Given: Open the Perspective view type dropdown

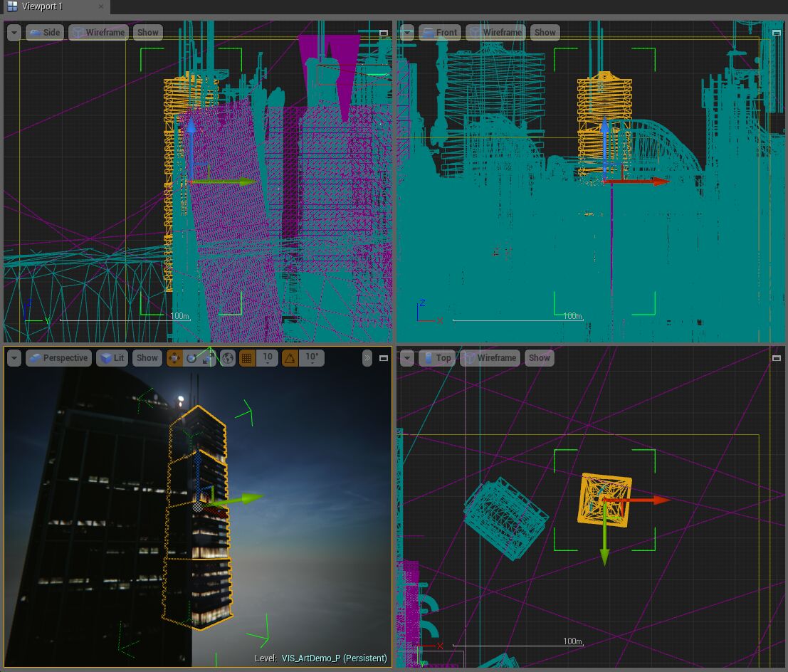Looking at the screenshot, I should (58, 358).
